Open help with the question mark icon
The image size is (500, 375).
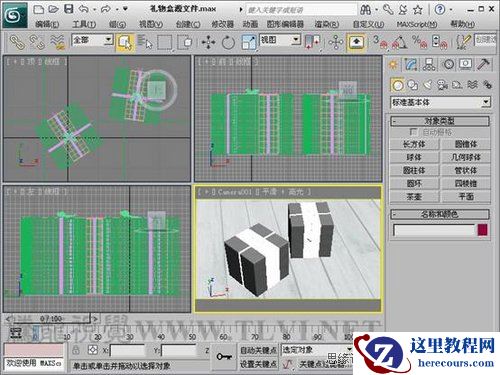coord(440,10)
